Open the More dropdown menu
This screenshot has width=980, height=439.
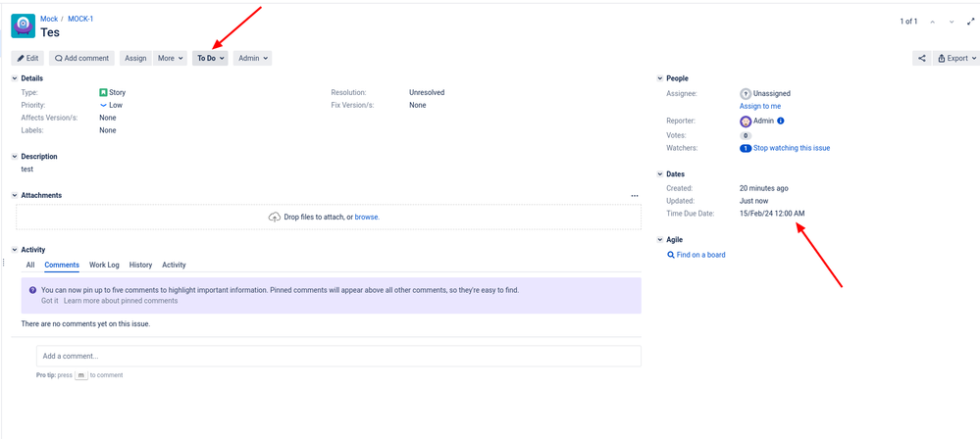click(x=170, y=58)
